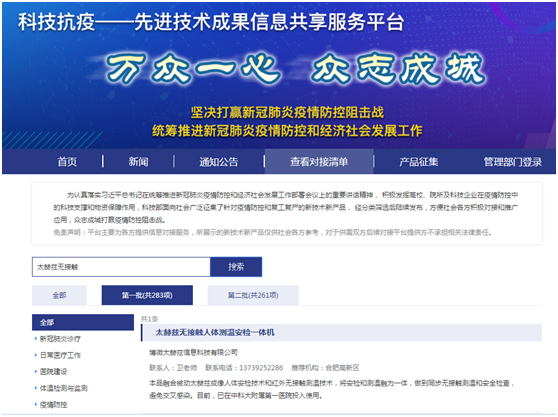Switch to the 全部 batch tab

59,295
